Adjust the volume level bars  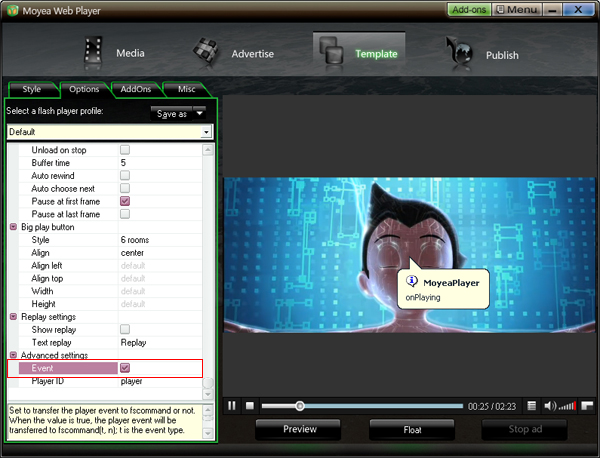567,406
